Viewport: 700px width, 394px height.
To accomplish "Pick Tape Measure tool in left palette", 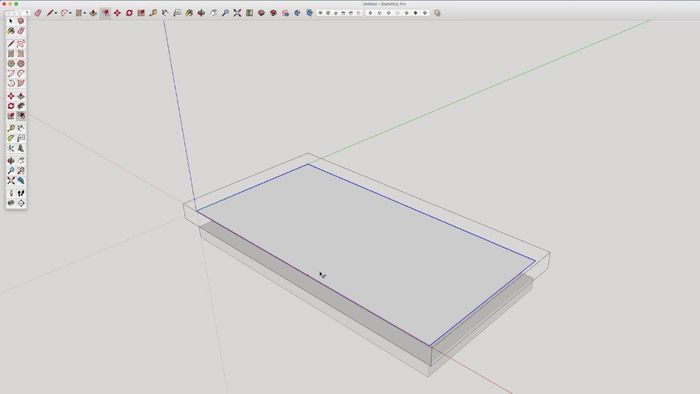I will [x=11, y=129].
